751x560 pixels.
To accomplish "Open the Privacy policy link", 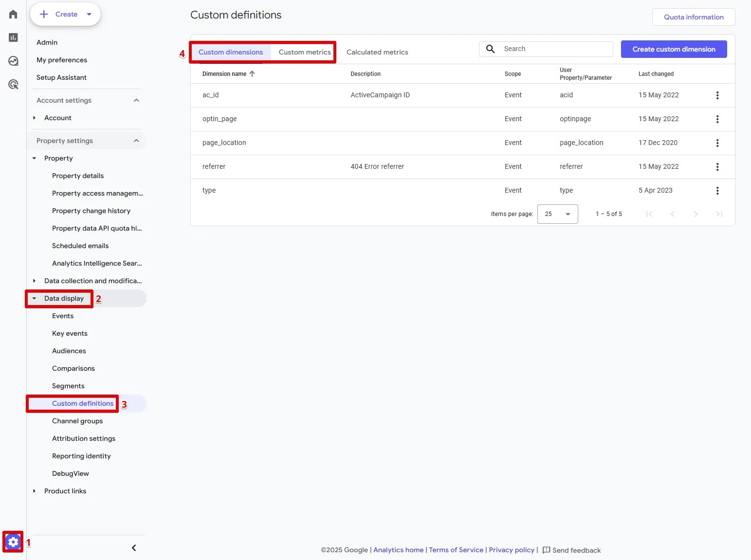I will pos(512,550).
